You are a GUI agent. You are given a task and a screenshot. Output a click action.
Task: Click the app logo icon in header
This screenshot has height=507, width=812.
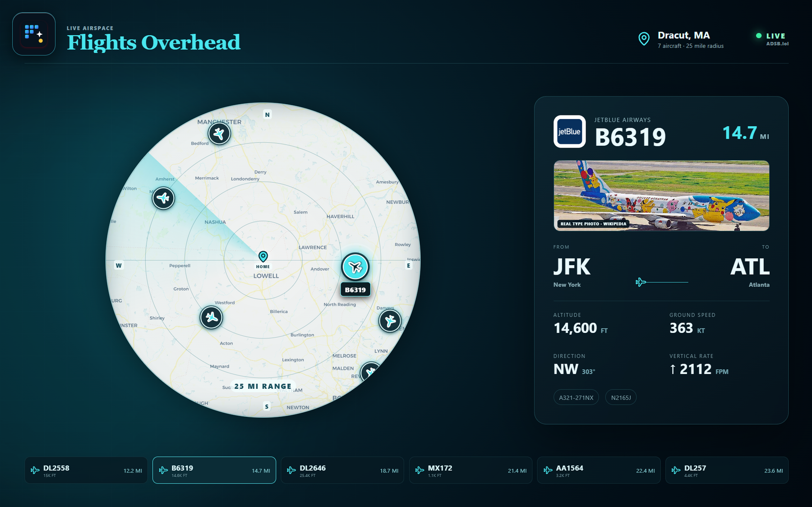[34, 34]
